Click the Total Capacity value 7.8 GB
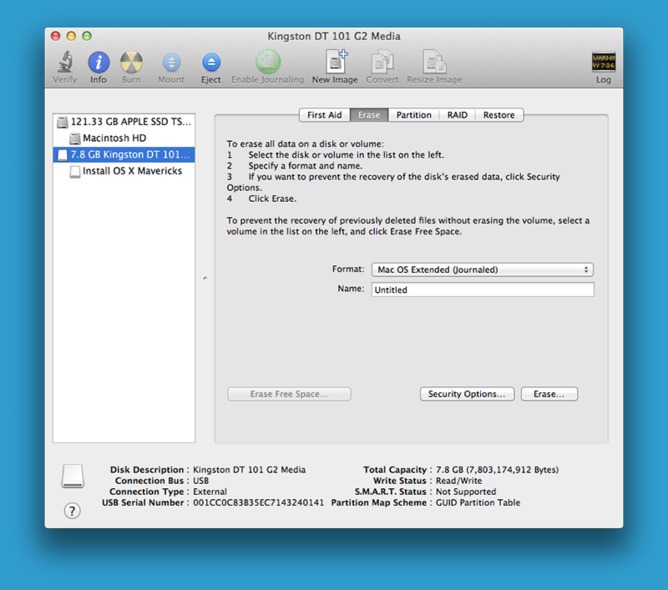The width and height of the screenshot is (668, 590). pos(497,470)
